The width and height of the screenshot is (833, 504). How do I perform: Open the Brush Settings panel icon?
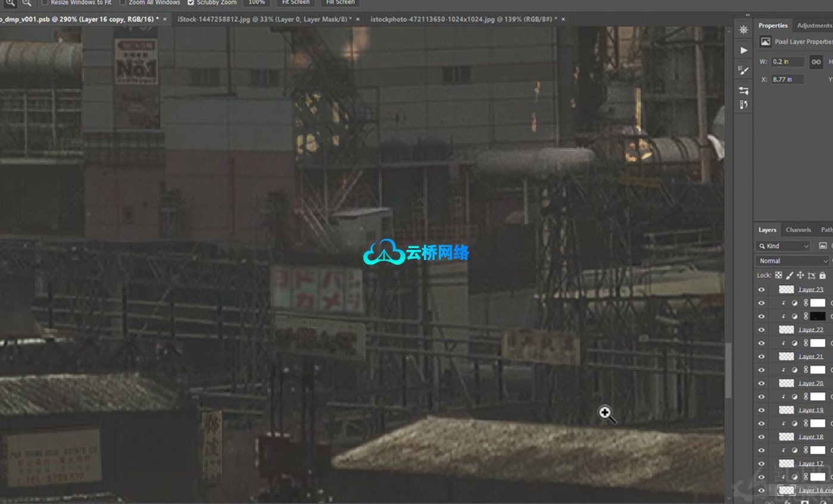tap(744, 70)
